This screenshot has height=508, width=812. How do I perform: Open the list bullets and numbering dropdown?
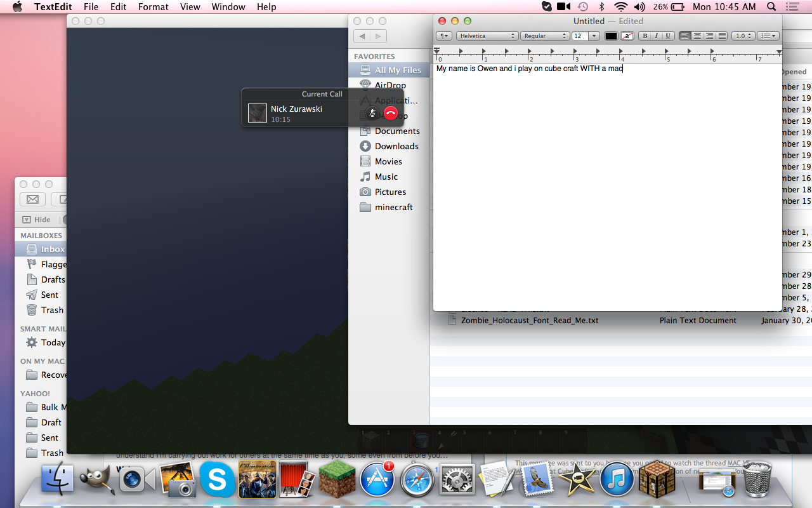click(x=768, y=36)
